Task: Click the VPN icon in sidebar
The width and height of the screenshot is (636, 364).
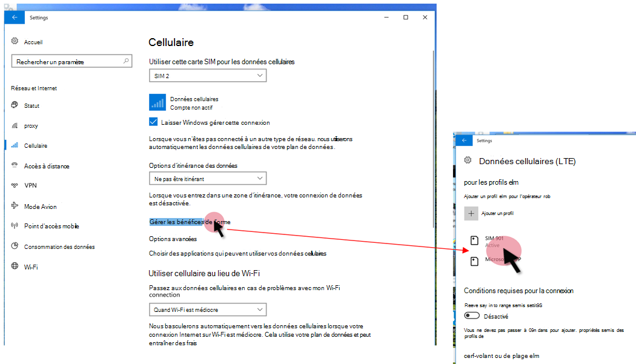Action: click(x=15, y=185)
